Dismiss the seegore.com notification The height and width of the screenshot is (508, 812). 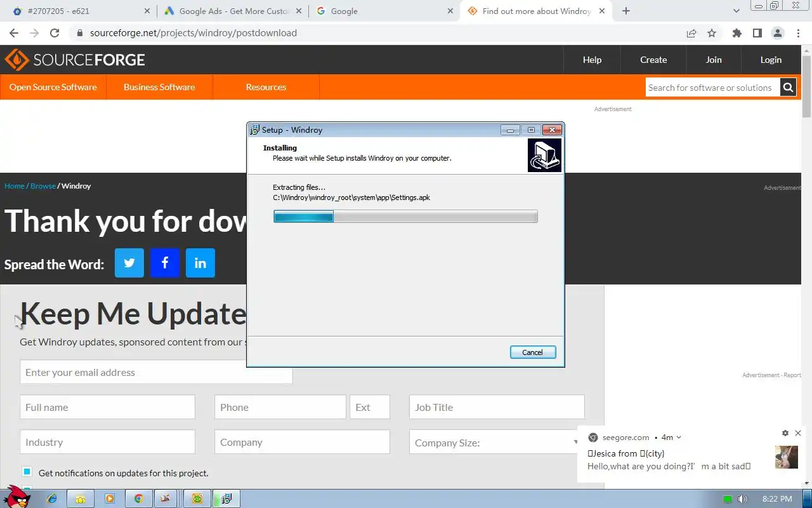(x=798, y=433)
